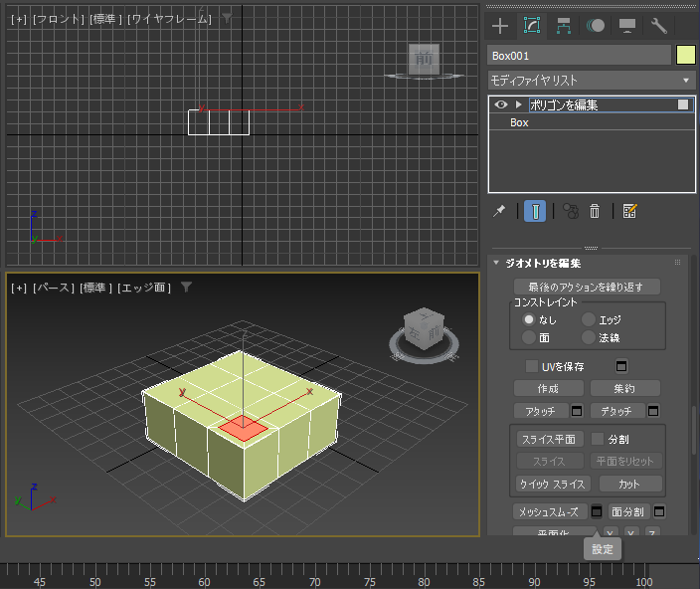The image size is (700, 589).
Task: Select the 面 constraint radio button
Action: pos(529,337)
